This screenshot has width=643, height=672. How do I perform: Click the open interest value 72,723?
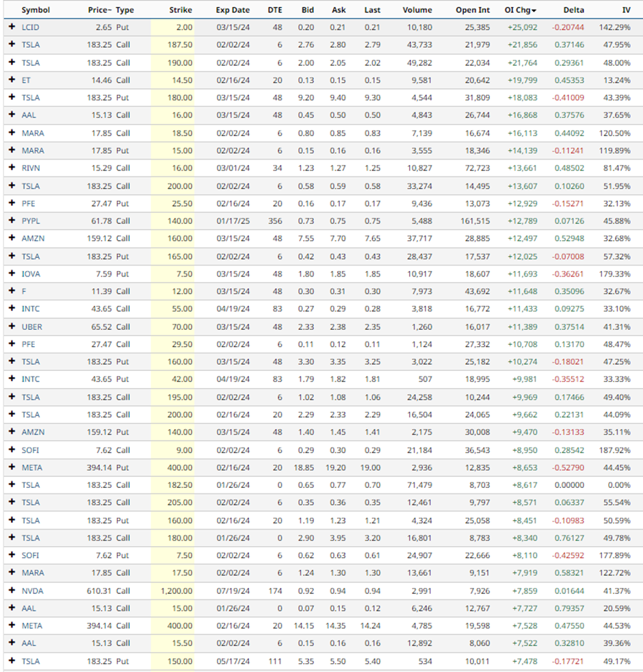tap(477, 168)
